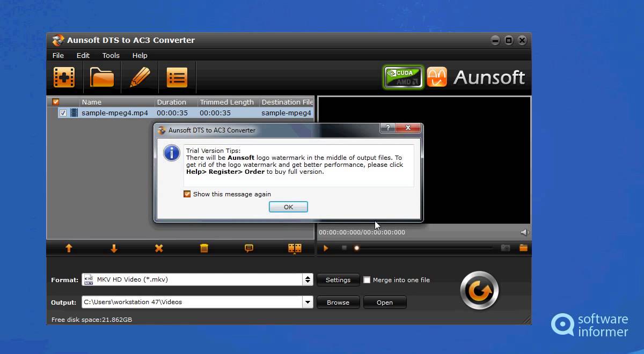Maximize the Aunsoft converter window

coord(508,40)
